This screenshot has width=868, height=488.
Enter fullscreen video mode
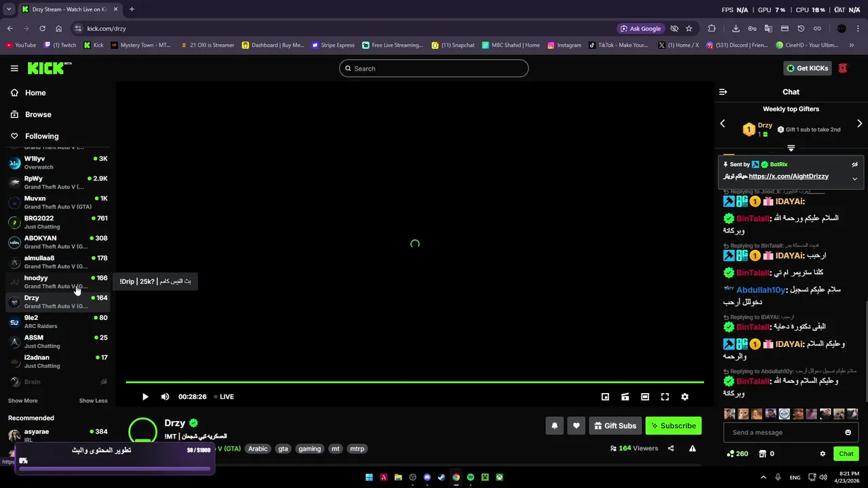click(665, 396)
